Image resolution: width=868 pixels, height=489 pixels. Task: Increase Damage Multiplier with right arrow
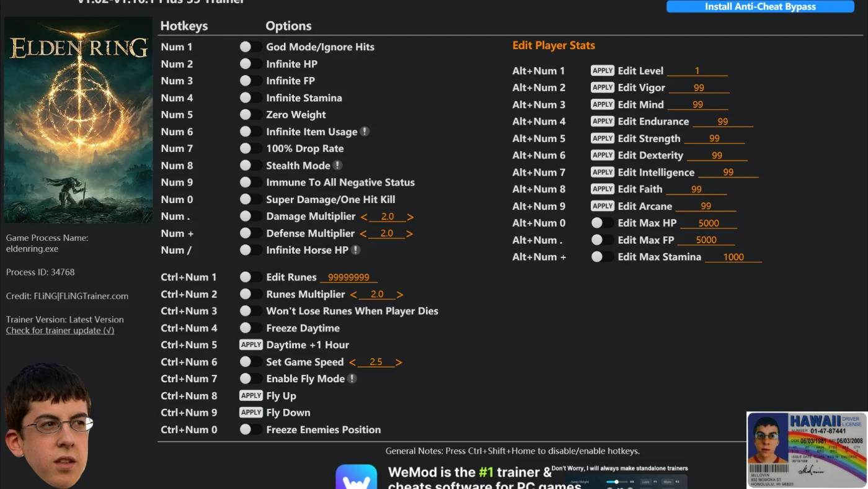(410, 217)
